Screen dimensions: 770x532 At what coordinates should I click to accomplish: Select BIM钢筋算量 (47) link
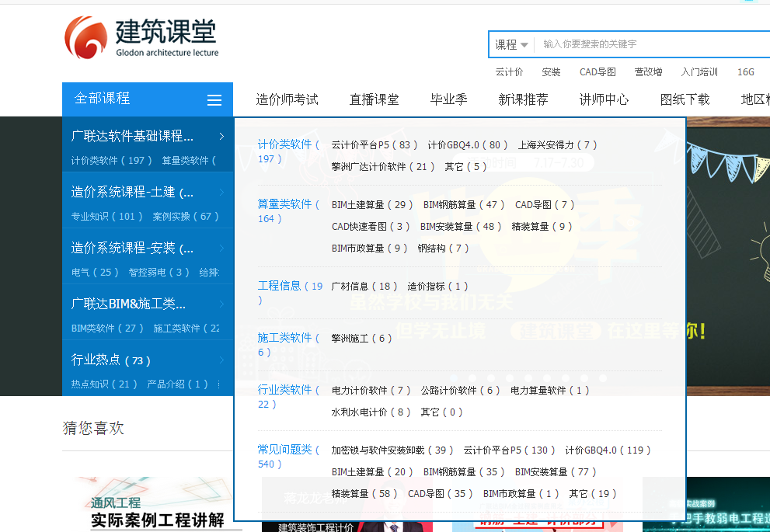tap(464, 205)
